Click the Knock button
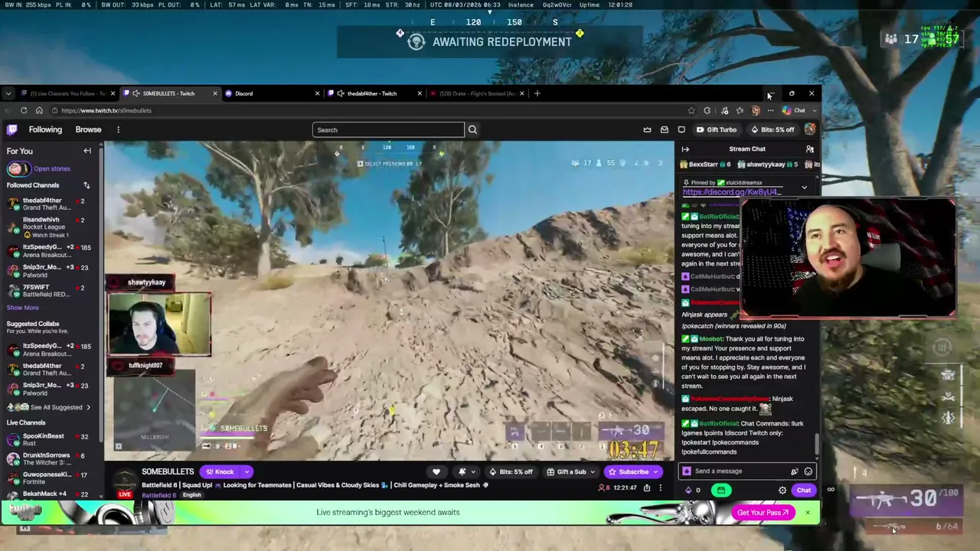This screenshot has height=551, width=980. click(220, 471)
